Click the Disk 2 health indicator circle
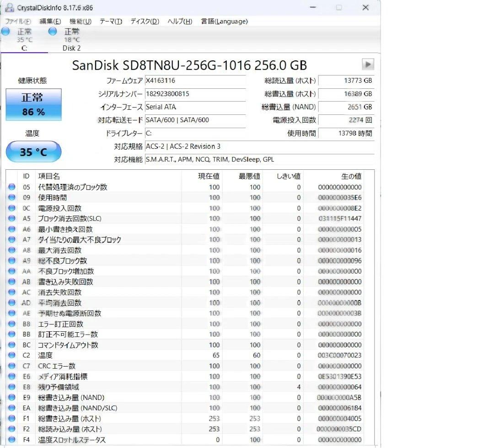This screenshot has height=448, width=494. [53, 32]
